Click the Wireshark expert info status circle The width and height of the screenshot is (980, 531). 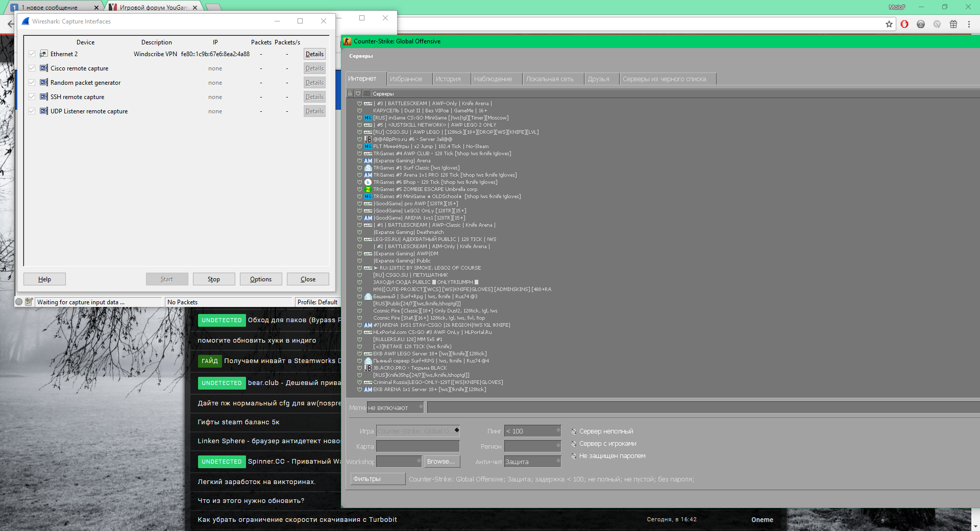pos(19,302)
